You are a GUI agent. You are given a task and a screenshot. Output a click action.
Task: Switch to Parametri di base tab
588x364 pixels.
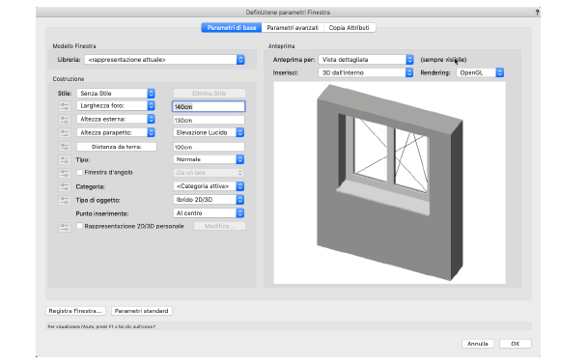[x=232, y=28]
